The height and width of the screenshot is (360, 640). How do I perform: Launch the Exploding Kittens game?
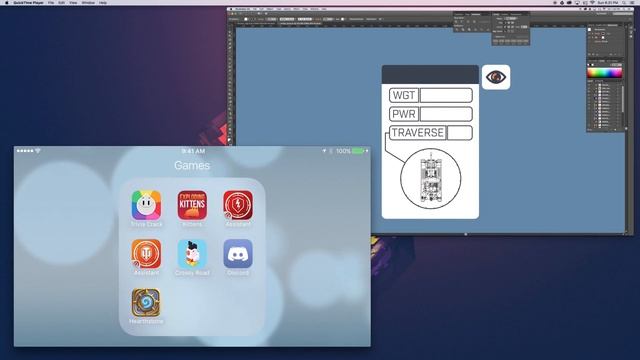[x=192, y=205]
